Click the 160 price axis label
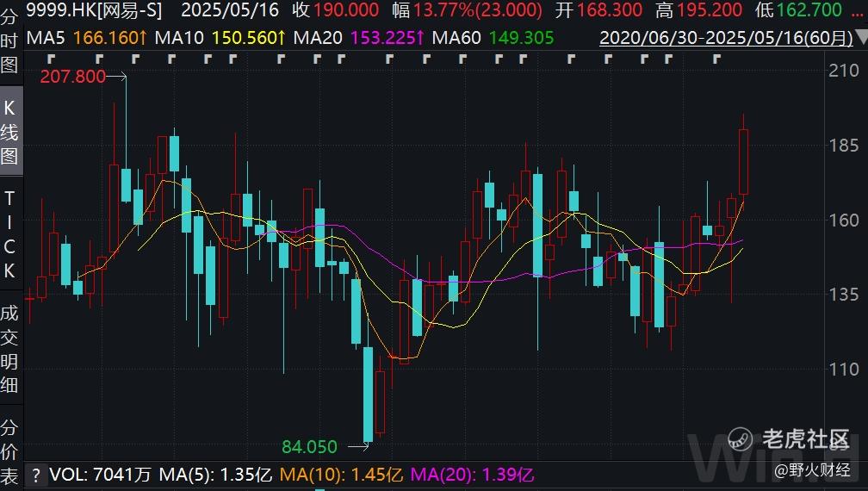868x491 pixels. [844, 221]
